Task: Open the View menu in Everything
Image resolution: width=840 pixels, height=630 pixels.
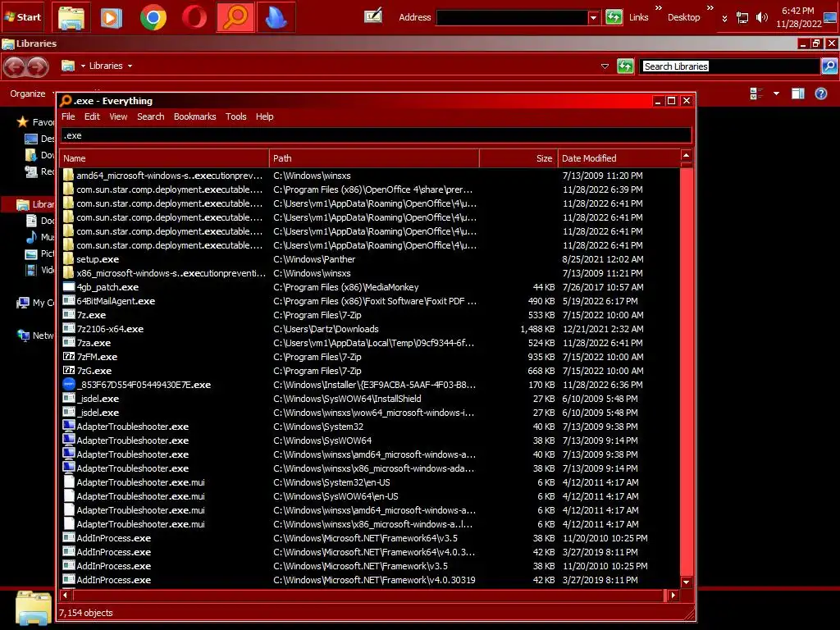Action: point(118,116)
